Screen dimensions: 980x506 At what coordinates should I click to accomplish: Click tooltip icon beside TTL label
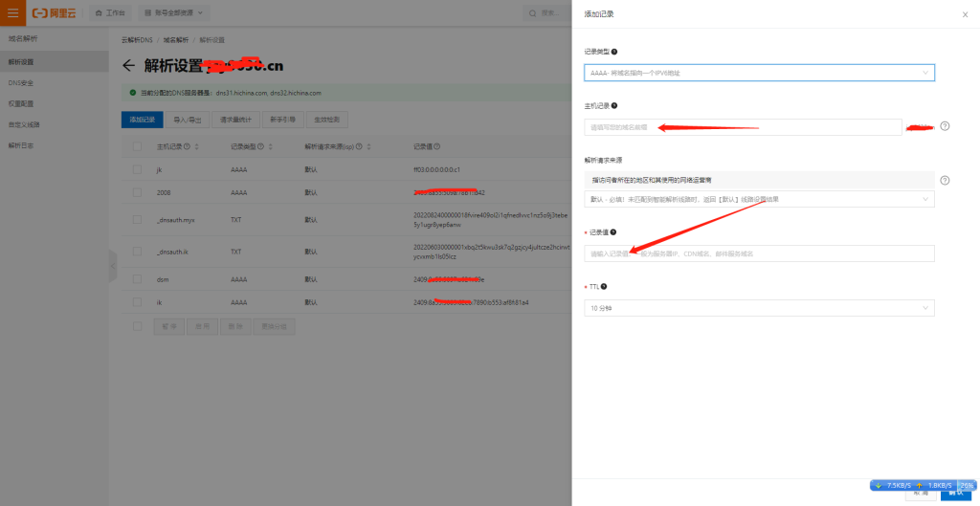(x=604, y=287)
